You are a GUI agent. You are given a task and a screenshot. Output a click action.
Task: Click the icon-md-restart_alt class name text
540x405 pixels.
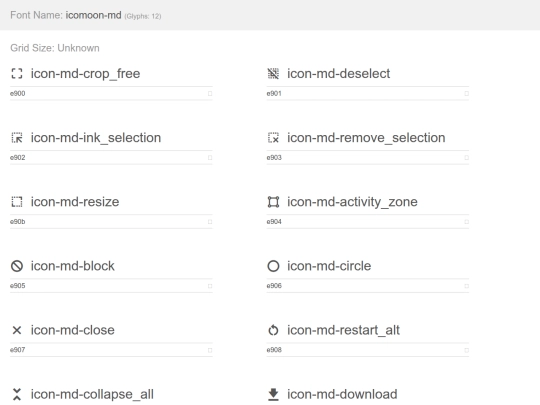pyautogui.click(x=343, y=330)
